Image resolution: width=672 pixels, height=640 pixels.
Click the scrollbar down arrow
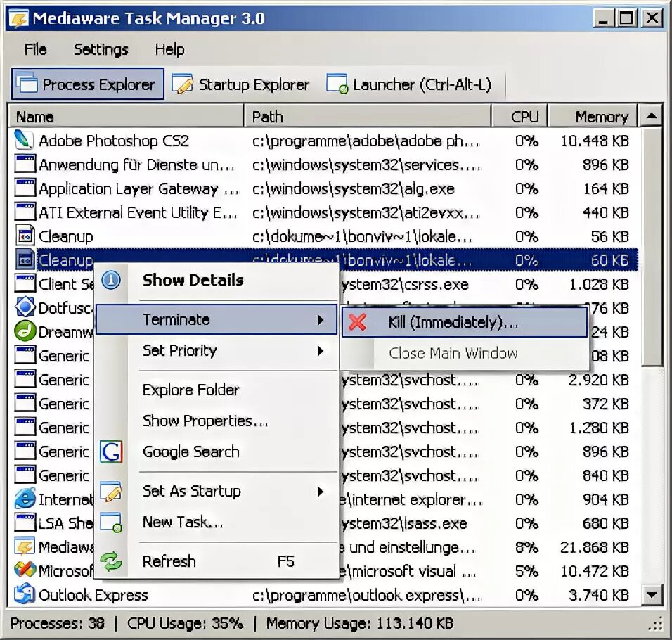pyautogui.click(x=652, y=594)
